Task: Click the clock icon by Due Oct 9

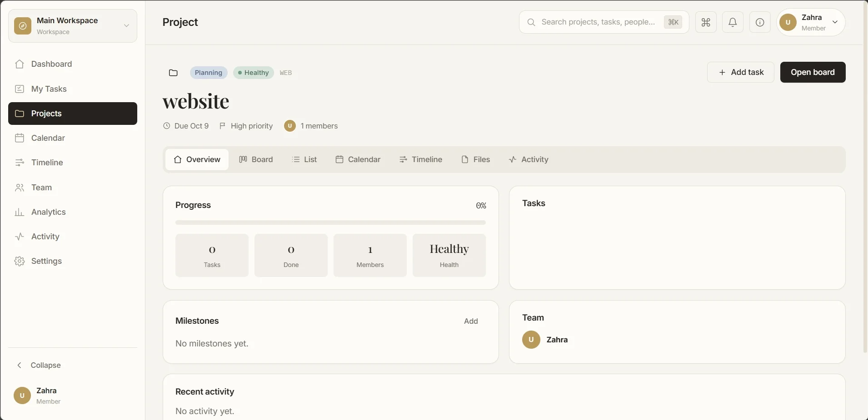Action: pyautogui.click(x=167, y=126)
